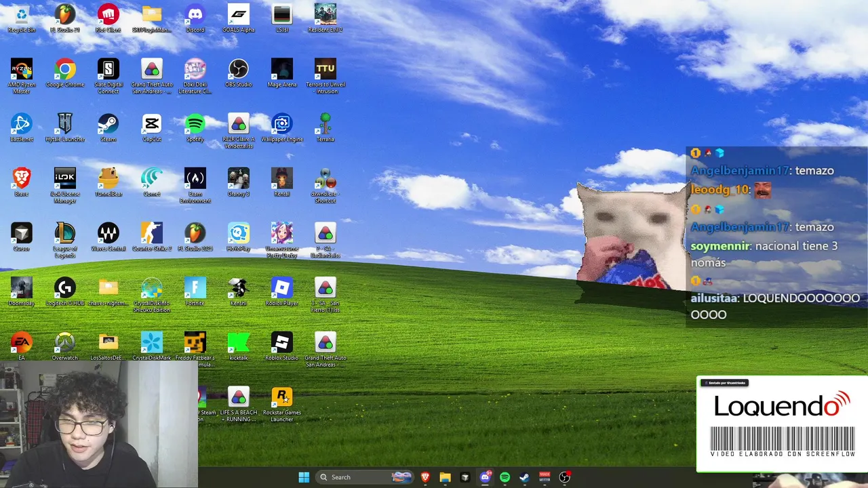868x488 pixels.
Task: Launch Google Chrome from desktop
Action: click(65, 73)
